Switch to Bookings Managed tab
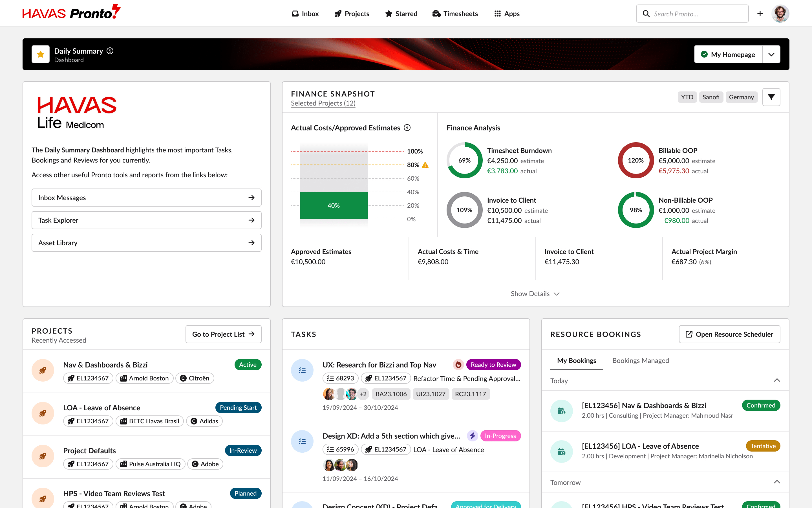This screenshot has height=508, width=812. click(640, 360)
